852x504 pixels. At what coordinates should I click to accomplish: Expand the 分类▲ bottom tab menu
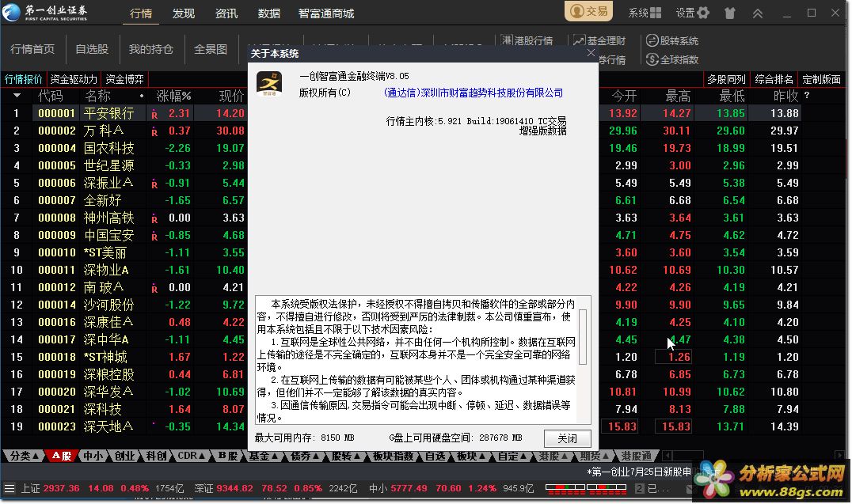point(25,456)
